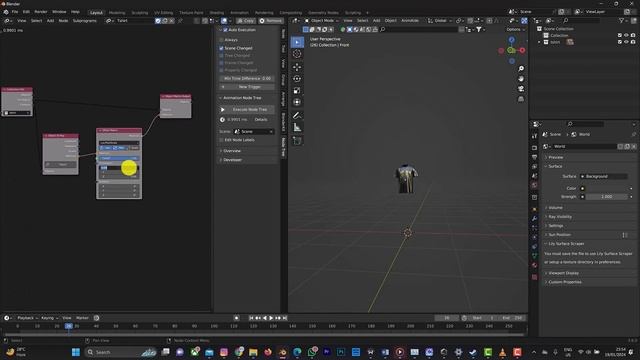Click the Blender logo menu icon
Image resolution: width=640 pixels, height=360 pixels.
coord(6,12)
